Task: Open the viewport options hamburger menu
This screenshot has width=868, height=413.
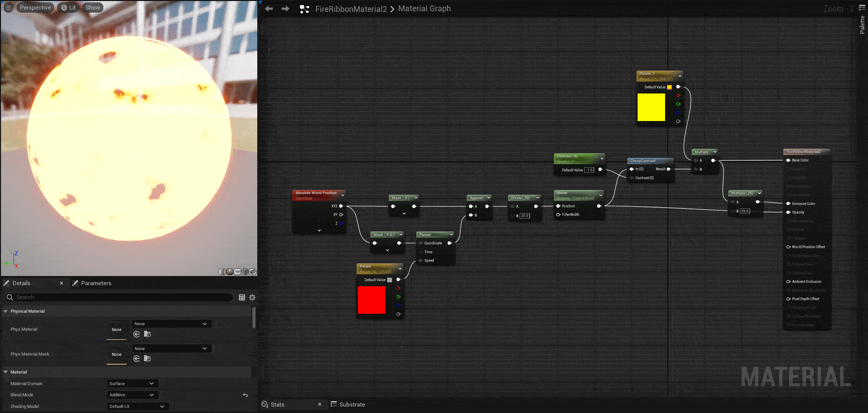Action: point(8,7)
